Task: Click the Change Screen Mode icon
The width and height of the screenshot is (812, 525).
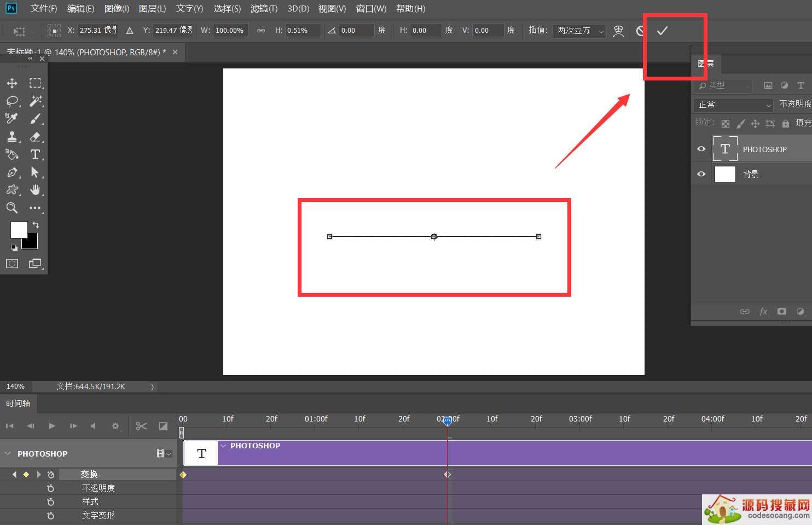Action: pos(36,263)
